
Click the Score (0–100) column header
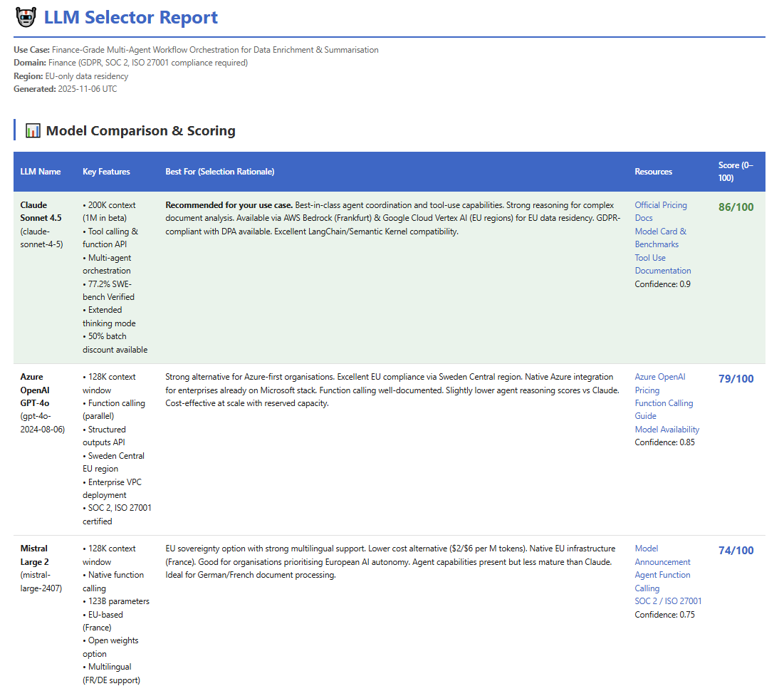click(x=736, y=172)
